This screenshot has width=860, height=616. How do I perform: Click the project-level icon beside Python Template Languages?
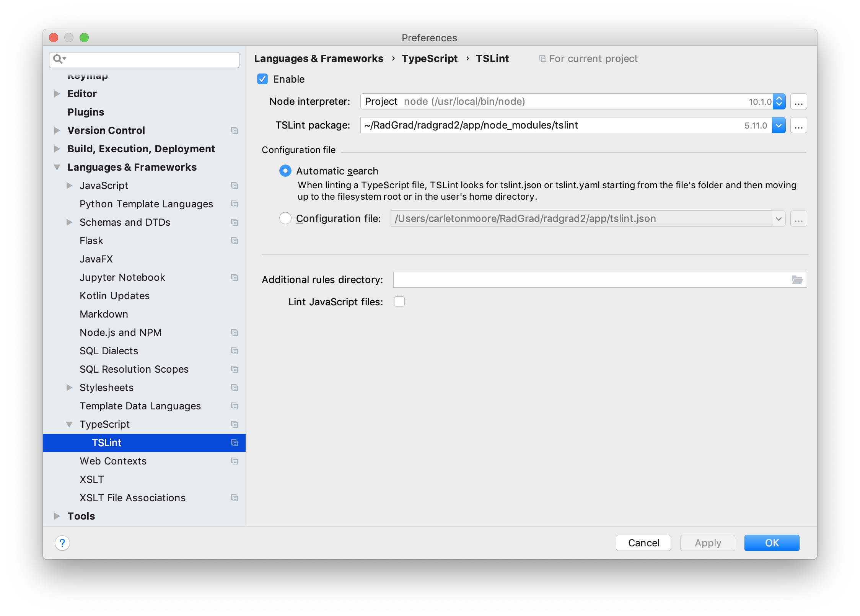click(x=235, y=204)
